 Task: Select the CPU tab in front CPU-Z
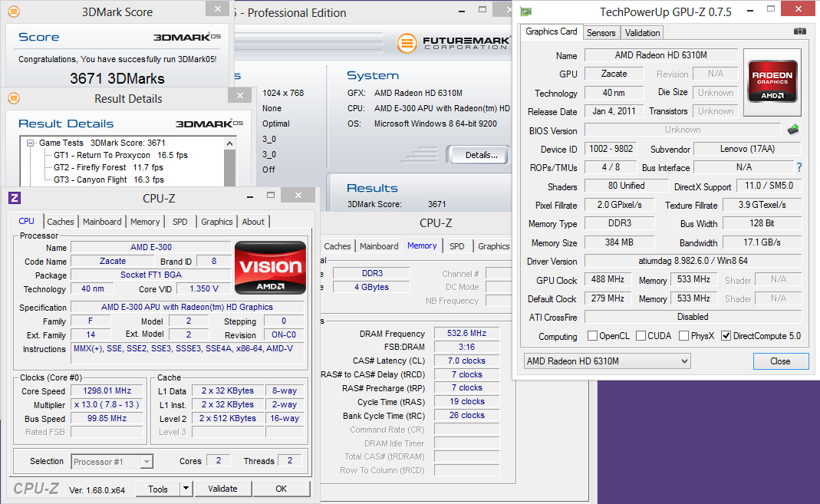(x=26, y=221)
